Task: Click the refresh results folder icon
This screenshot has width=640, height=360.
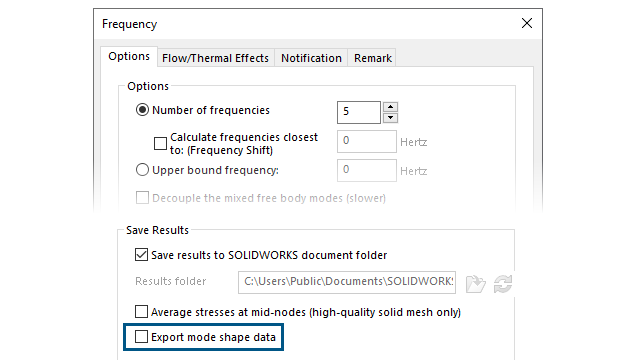Action: click(x=503, y=284)
